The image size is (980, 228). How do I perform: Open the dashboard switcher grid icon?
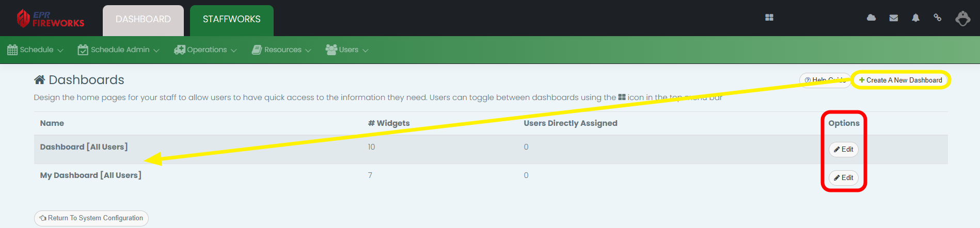point(769,18)
